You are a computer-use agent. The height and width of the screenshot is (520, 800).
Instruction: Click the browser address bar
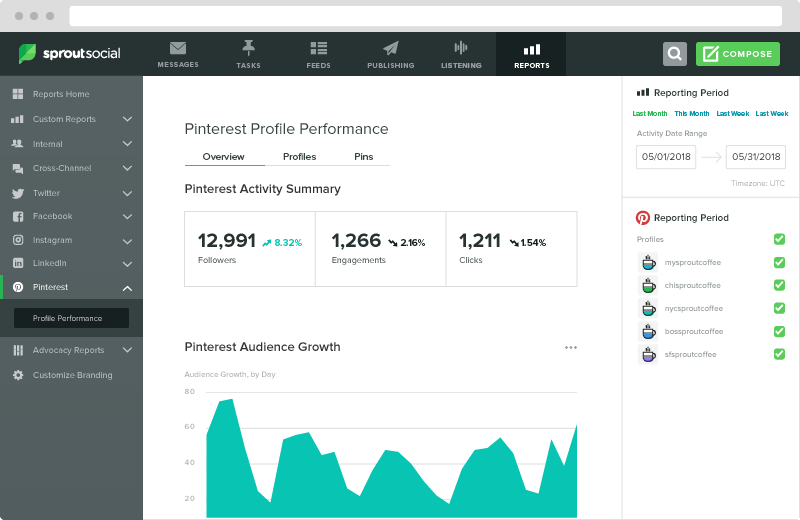(426, 16)
